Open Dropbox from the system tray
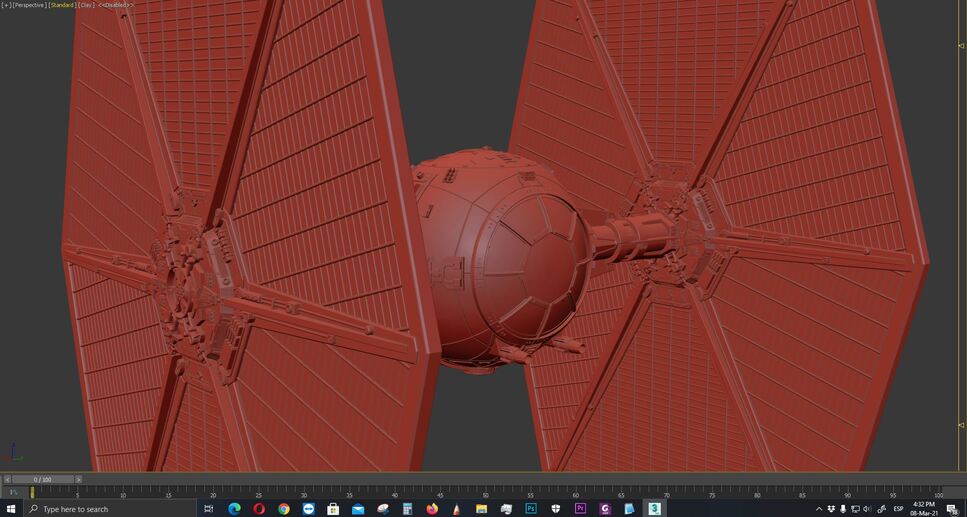Image resolution: width=967 pixels, height=517 pixels. coord(831,509)
